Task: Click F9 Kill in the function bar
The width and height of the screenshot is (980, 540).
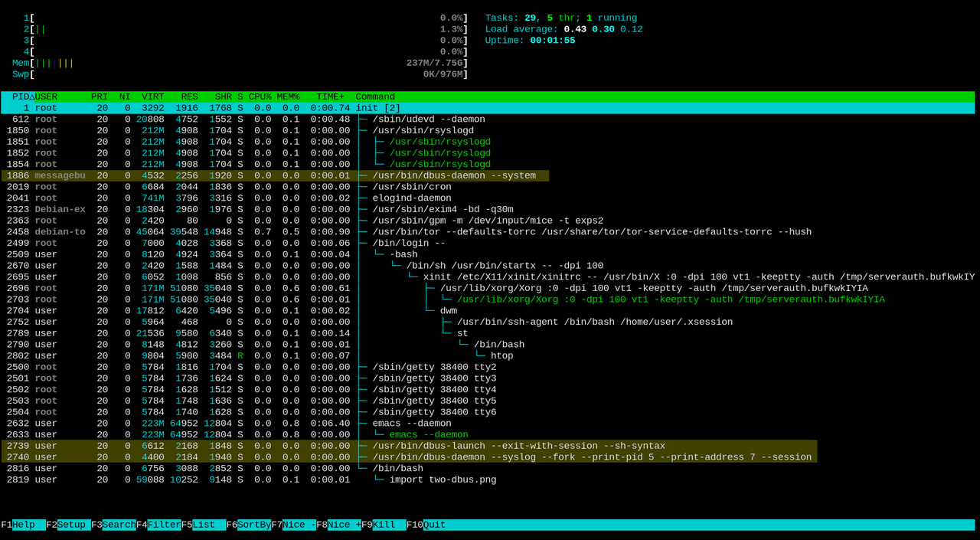Action: point(384,525)
